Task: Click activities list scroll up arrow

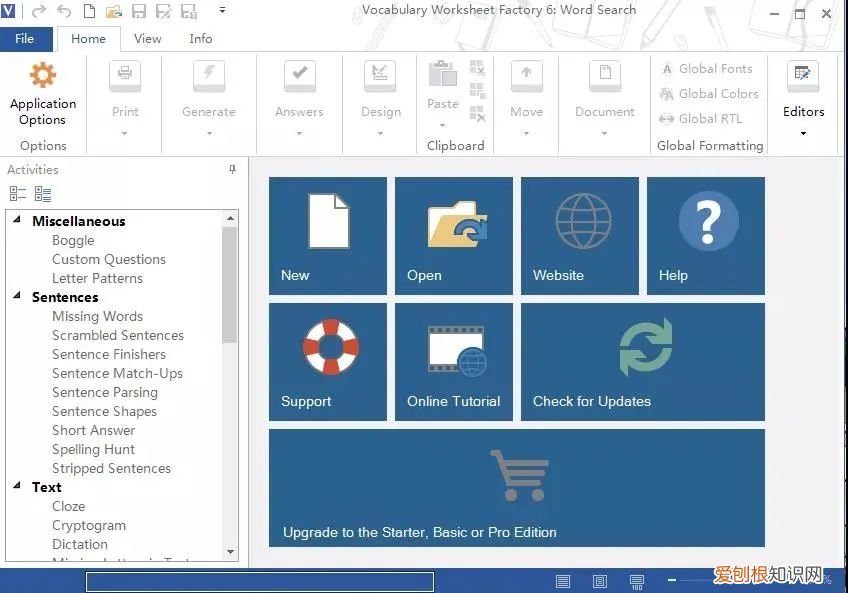Action: [x=230, y=218]
